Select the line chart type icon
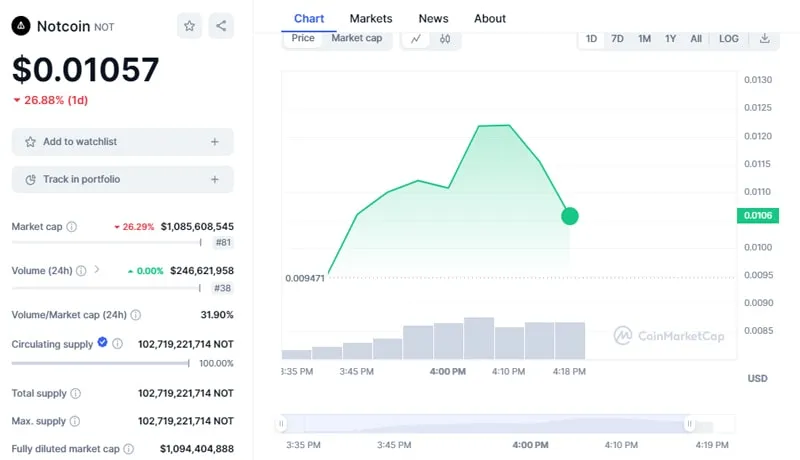This screenshot has height=460, width=800. 415,39
